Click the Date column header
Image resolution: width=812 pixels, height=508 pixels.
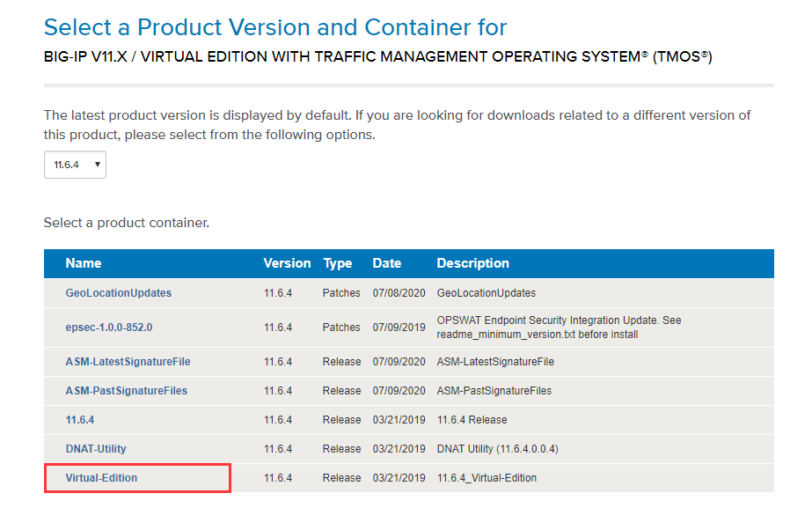click(x=386, y=263)
